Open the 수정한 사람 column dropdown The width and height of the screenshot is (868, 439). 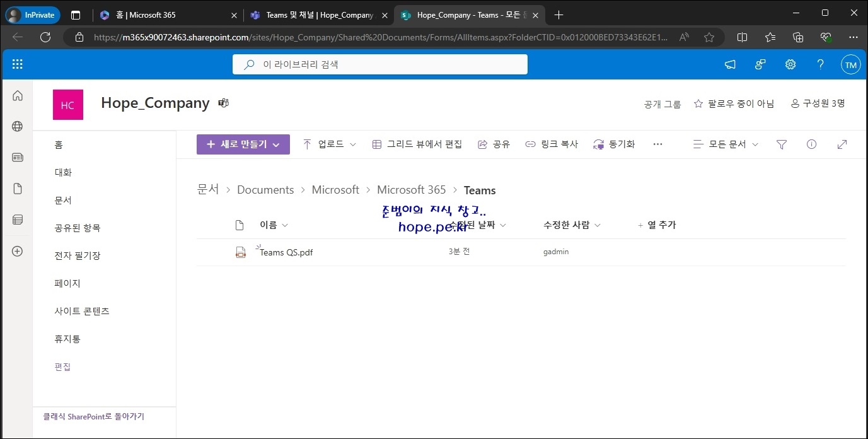click(572, 225)
